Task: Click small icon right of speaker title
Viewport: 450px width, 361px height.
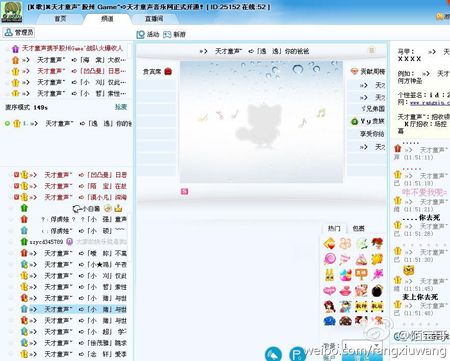Action: [x=372, y=50]
